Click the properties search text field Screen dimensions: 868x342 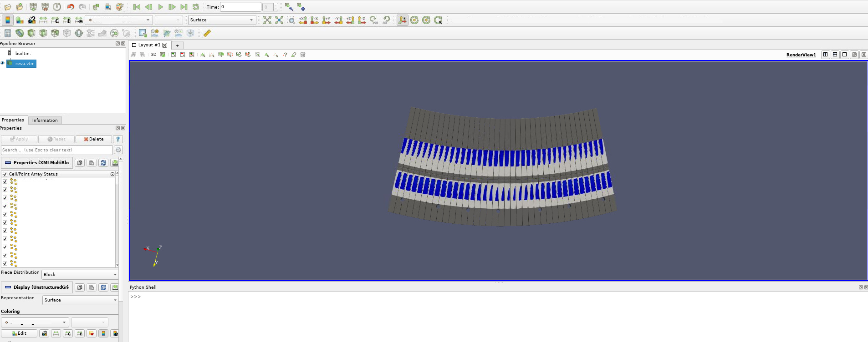56,150
